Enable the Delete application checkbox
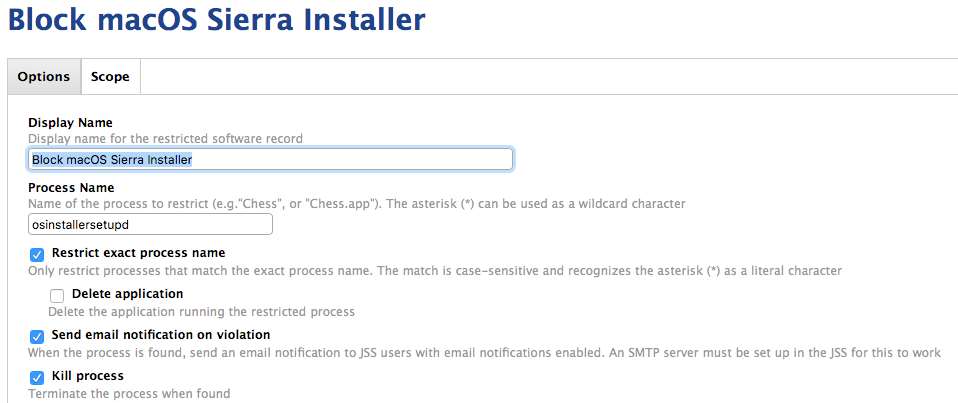The image size is (958, 403). coord(57,296)
